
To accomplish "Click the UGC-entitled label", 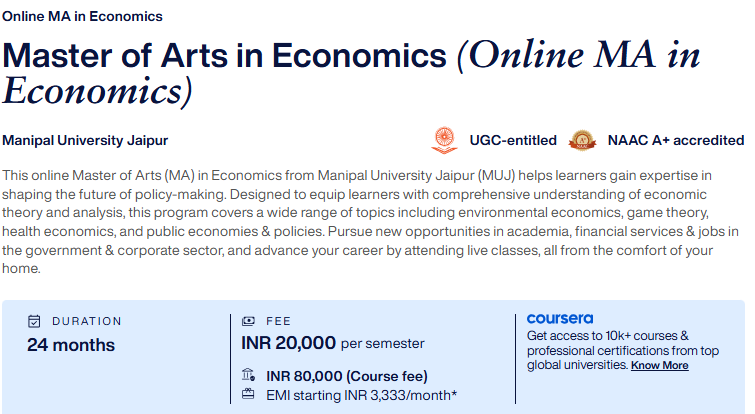I will pos(513,141).
